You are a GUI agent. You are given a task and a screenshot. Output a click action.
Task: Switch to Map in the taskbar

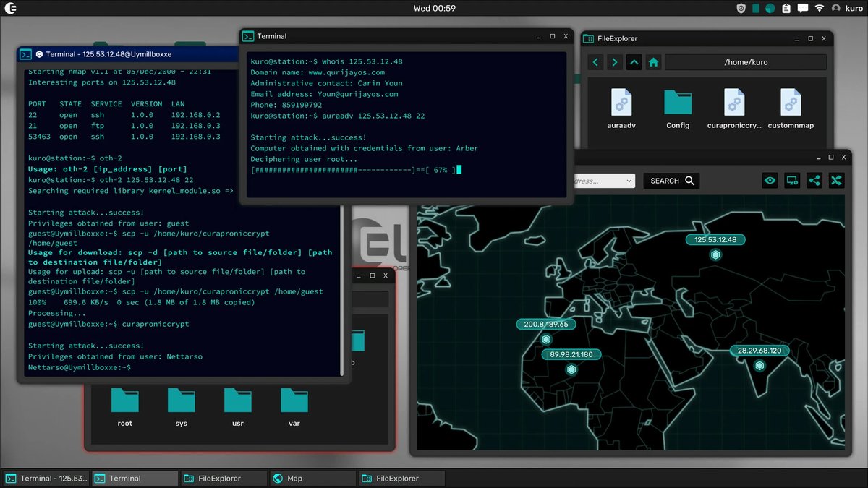pos(312,478)
